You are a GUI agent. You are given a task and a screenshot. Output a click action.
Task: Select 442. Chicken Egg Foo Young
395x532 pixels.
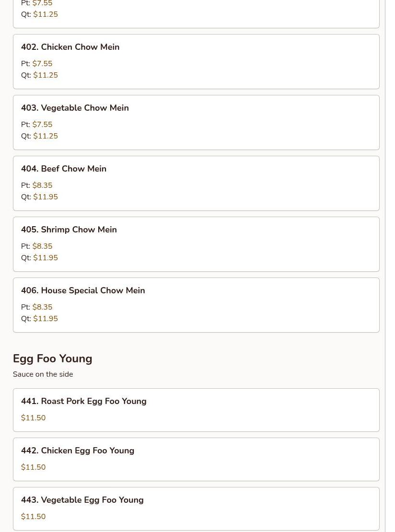click(x=77, y=451)
